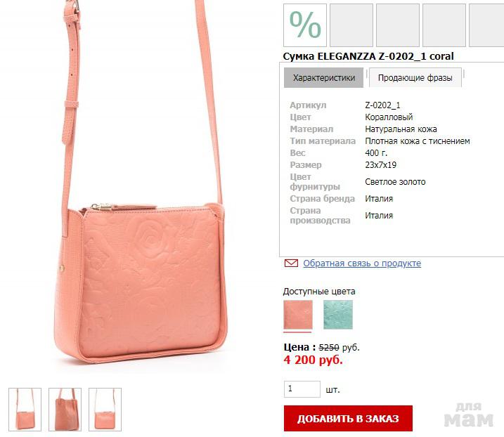
Task: Click the product title Сумка ELEGANZZA Z-0202_1 coral
Action: (368, 56)
